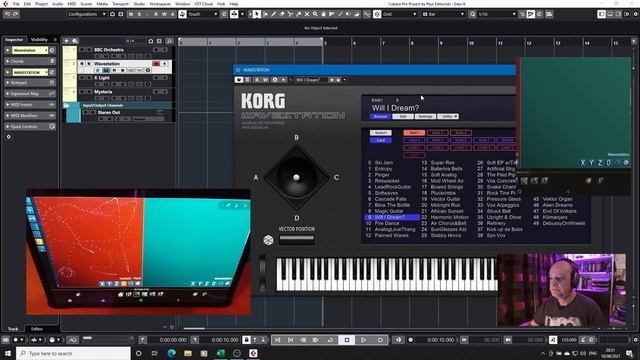Screen dimensions: 640x360
Task: Click the Type here to search box
Action: [73, 353]
